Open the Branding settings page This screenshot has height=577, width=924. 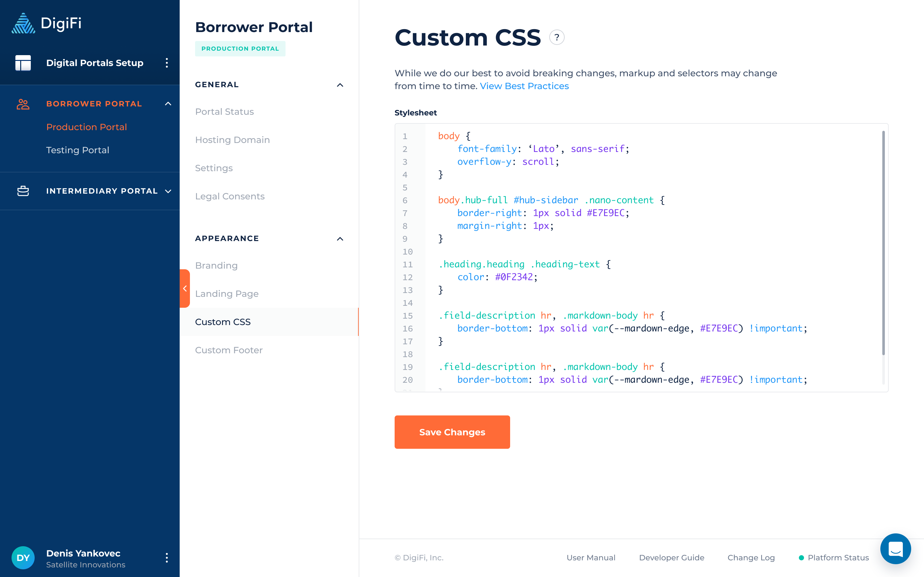click(x=216, y=265)
